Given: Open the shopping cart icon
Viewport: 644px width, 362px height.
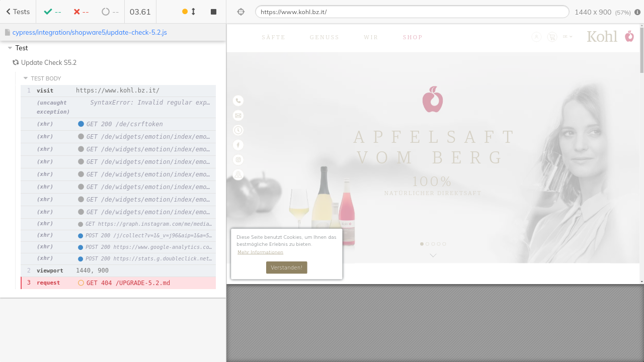Looking at the screenshot, I should click(552, 37).
